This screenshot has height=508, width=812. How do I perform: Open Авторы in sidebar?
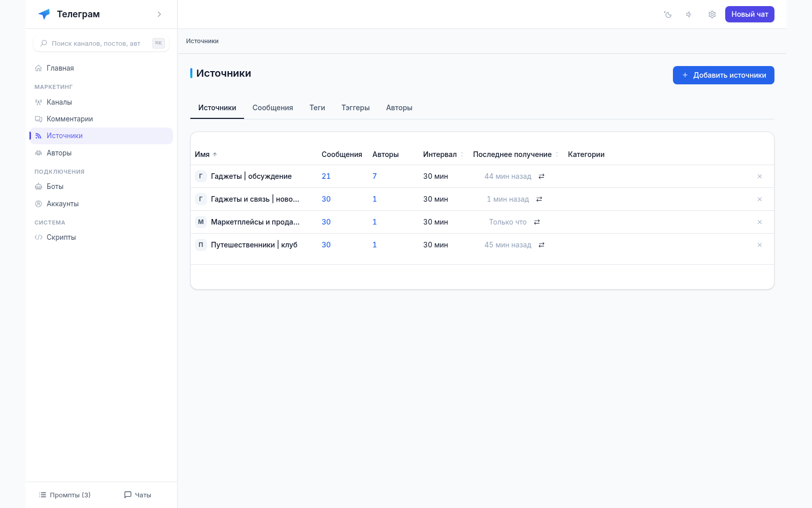101,153
